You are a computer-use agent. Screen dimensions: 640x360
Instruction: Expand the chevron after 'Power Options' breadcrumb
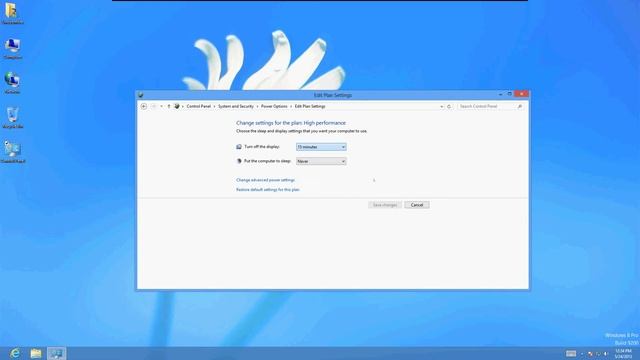tap(291, 107)
